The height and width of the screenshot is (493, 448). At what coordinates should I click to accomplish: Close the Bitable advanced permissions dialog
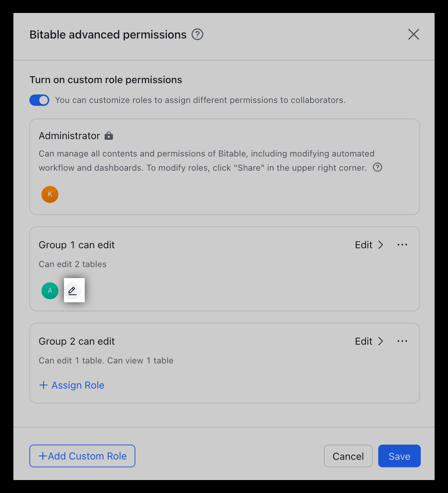[413, 35]
